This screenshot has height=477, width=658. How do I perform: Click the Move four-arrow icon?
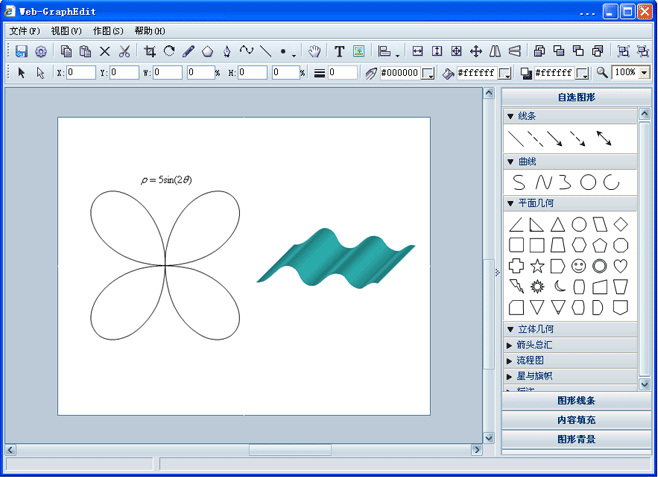pyautogui.click(x=475, y=51)
